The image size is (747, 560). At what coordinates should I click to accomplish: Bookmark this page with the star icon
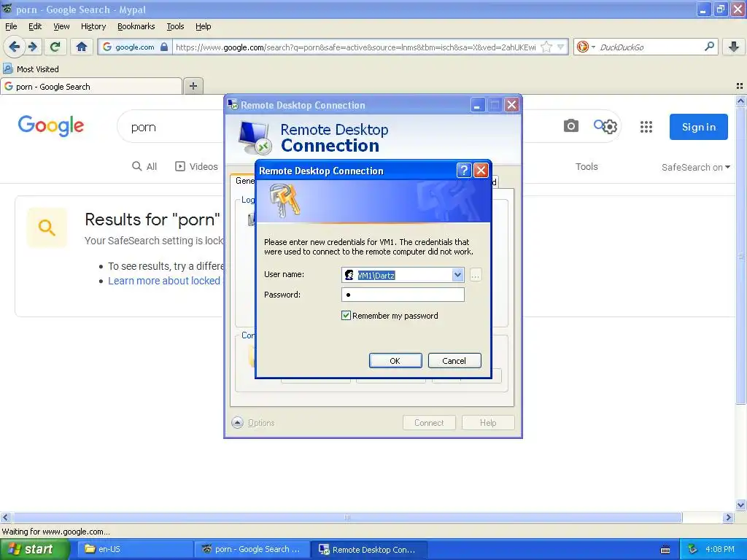click(x=546, y=47)
